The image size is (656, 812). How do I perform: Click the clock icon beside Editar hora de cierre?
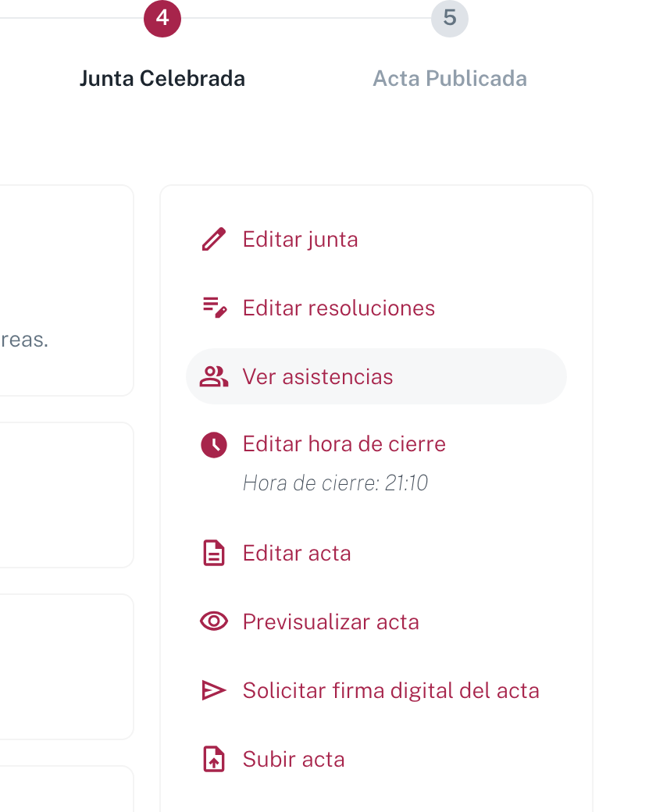(x=214, y=445)
